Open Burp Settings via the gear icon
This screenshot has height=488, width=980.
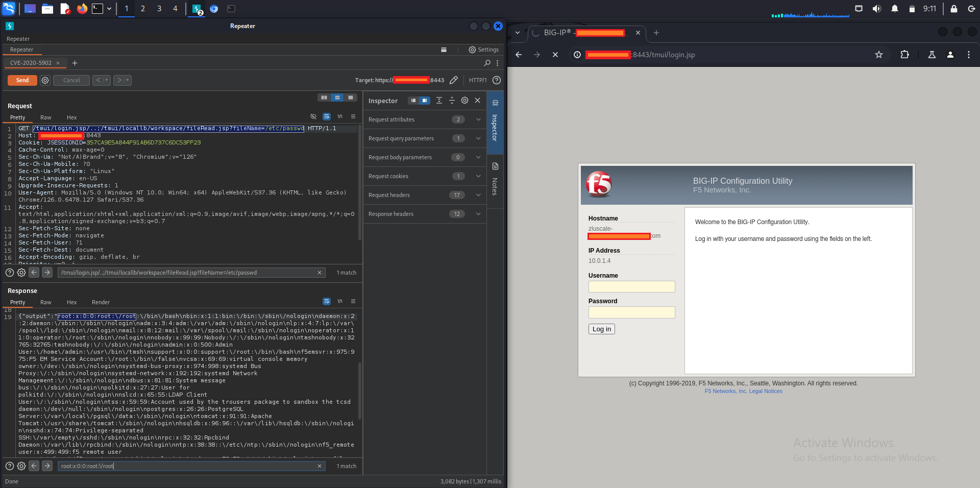tap(483, 50)
